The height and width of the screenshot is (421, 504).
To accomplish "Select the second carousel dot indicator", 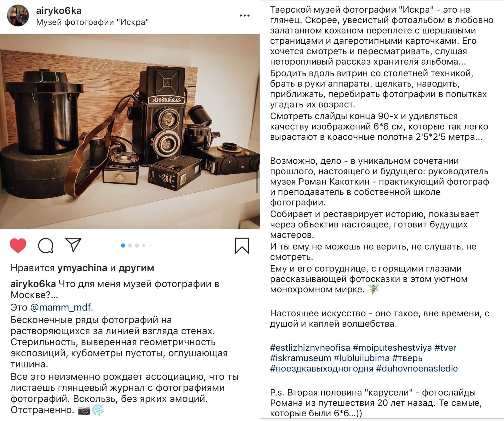I will coord(130,245).
